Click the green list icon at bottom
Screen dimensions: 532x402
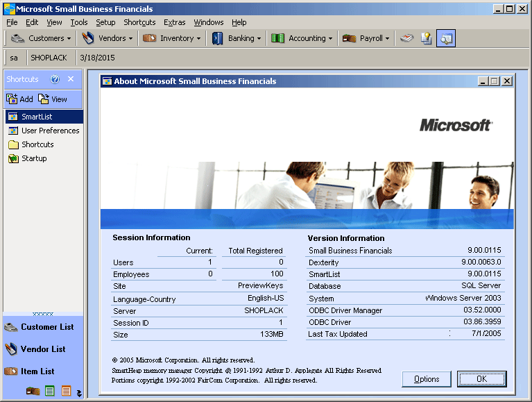click(49, 391)
